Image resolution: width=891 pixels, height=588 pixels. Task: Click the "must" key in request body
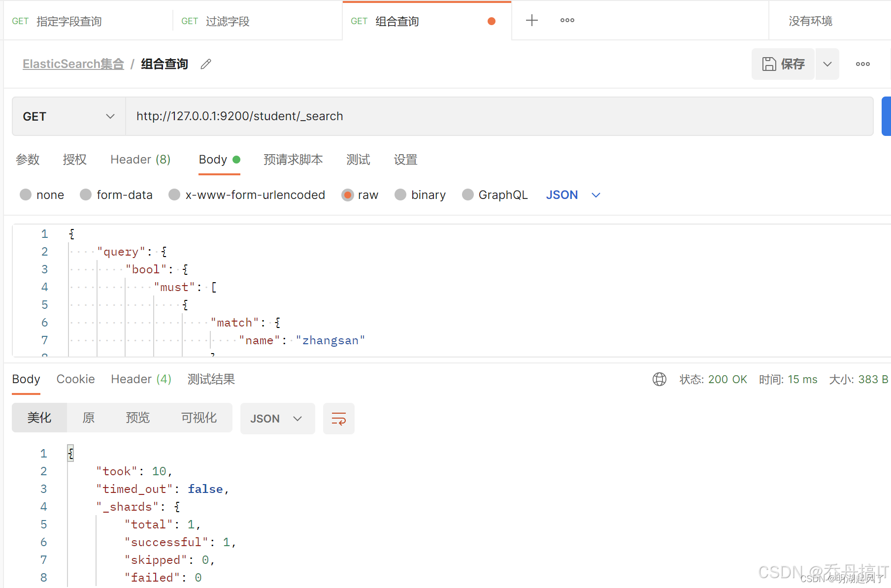(174, 287)
